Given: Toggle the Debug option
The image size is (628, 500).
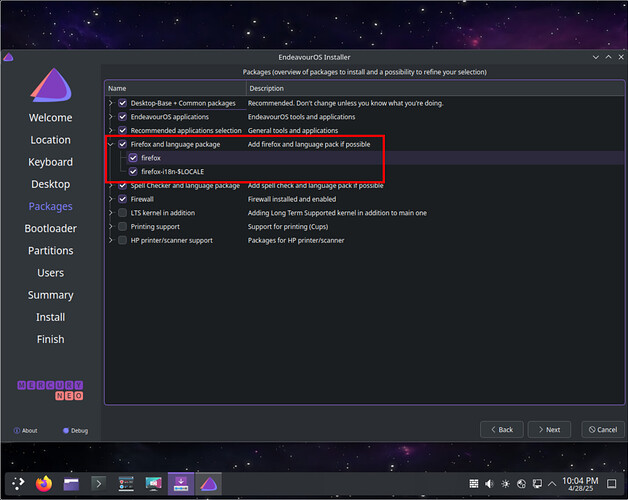Looking at the screenshot, I should pos(75,431).
